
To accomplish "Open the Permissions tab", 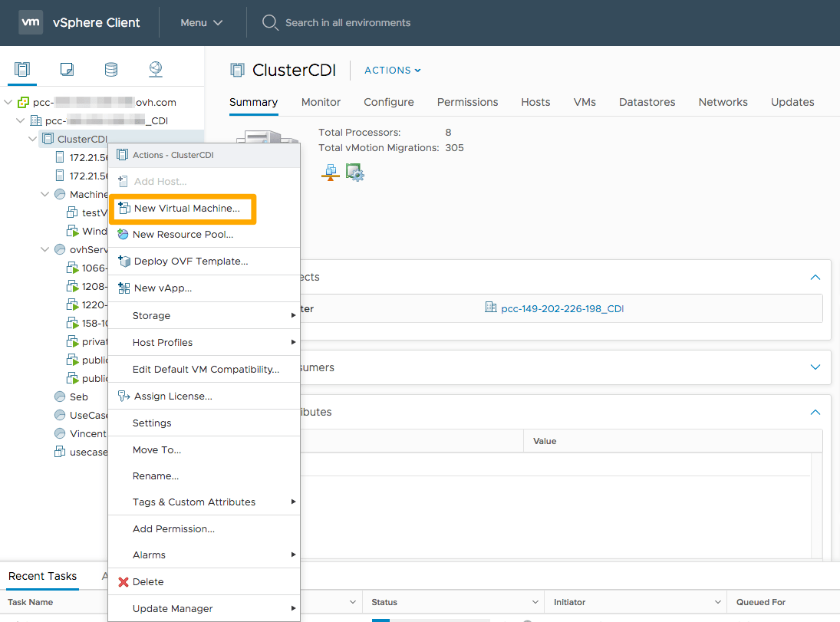I will click(467, 102).
